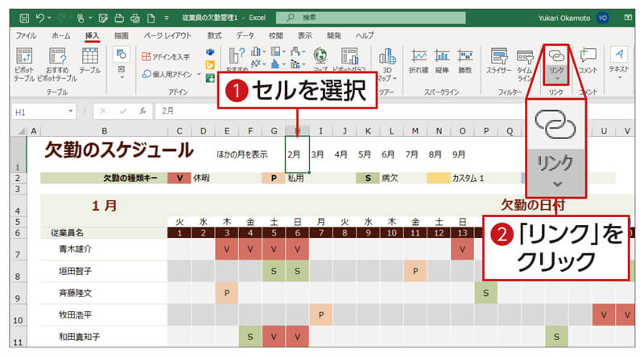The image size is (644, 357).
Task: Click the 9月 month link
Action: coord(459,154)
